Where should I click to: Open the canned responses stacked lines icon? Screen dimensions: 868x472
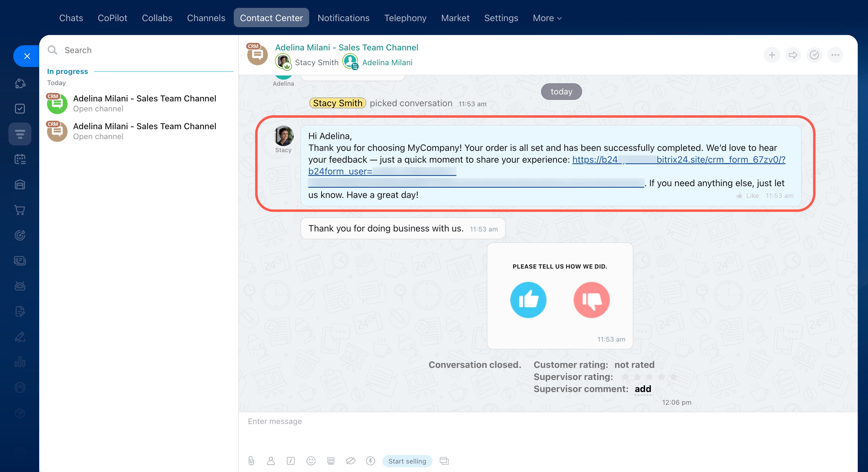[331, 461]
